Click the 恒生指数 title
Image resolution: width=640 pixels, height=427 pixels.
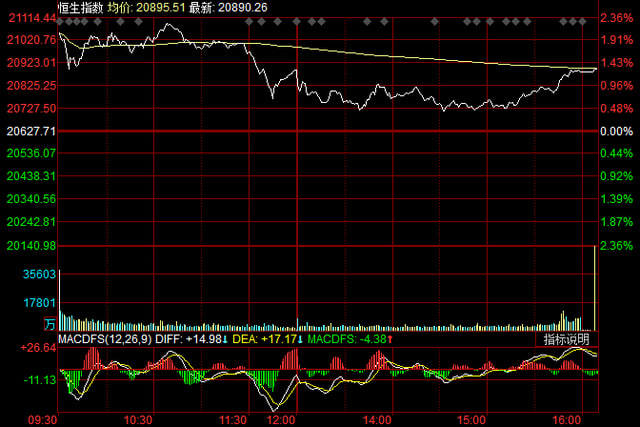point(80,6)
